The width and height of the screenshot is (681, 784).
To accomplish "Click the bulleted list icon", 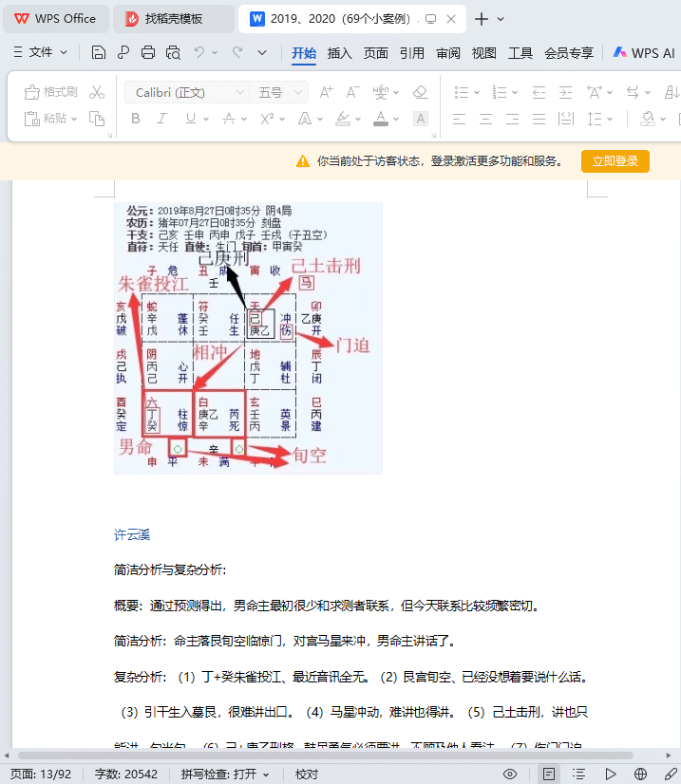I will pos(462,92).
